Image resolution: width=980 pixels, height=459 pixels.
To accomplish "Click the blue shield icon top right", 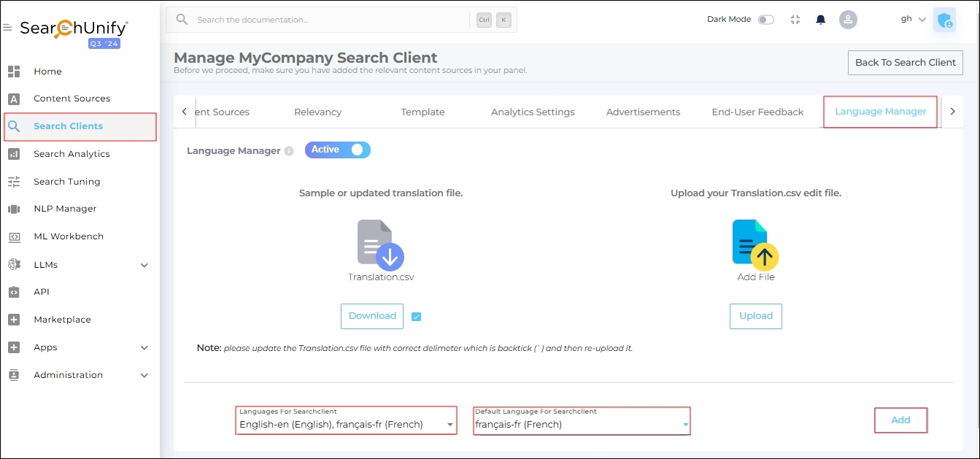I will pyautogui.click(x=944, y=20).
